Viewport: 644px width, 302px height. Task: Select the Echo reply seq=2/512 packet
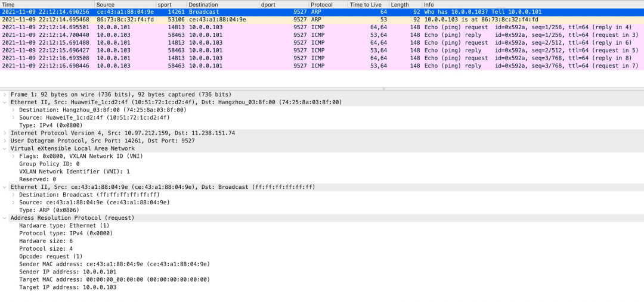click(x=322, y=51)
